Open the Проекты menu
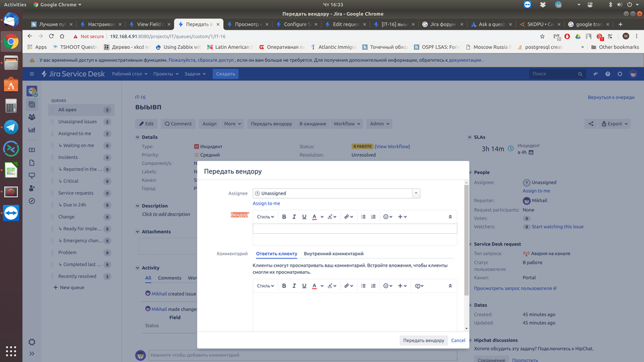644x362 pixels. pos(166,74)
